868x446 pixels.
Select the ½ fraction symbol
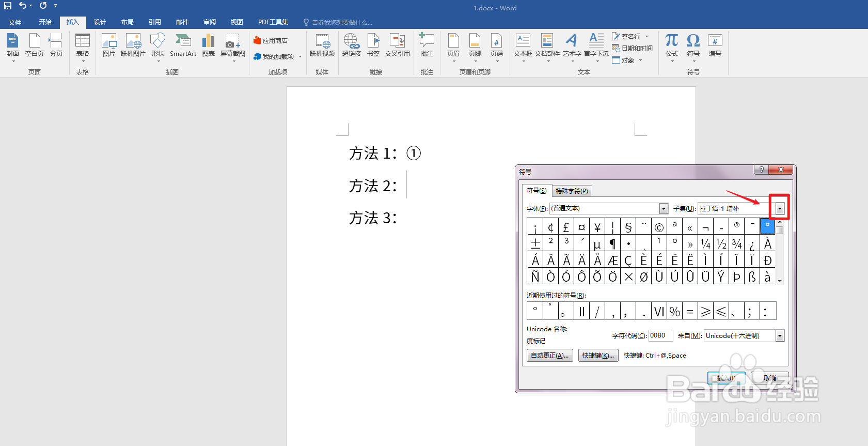pos(721,243)
